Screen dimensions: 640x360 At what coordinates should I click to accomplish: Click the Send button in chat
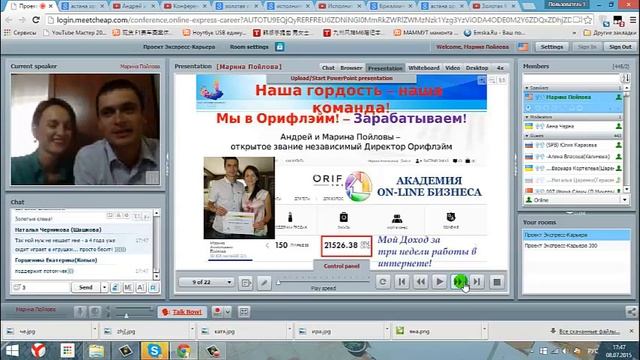point(86,287)
